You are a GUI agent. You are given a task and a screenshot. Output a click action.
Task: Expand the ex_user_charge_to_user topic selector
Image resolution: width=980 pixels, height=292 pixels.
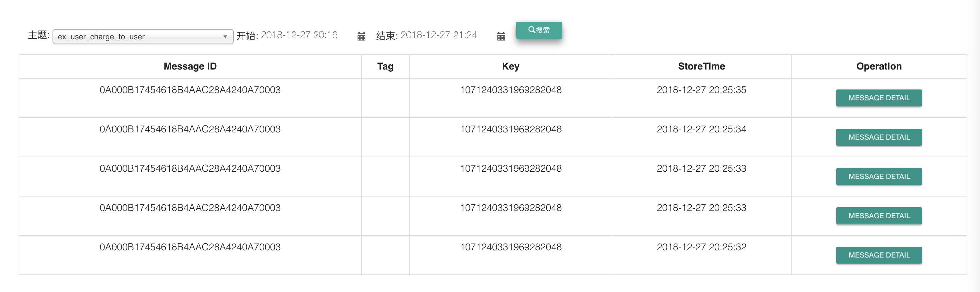[x=143, y=37]
